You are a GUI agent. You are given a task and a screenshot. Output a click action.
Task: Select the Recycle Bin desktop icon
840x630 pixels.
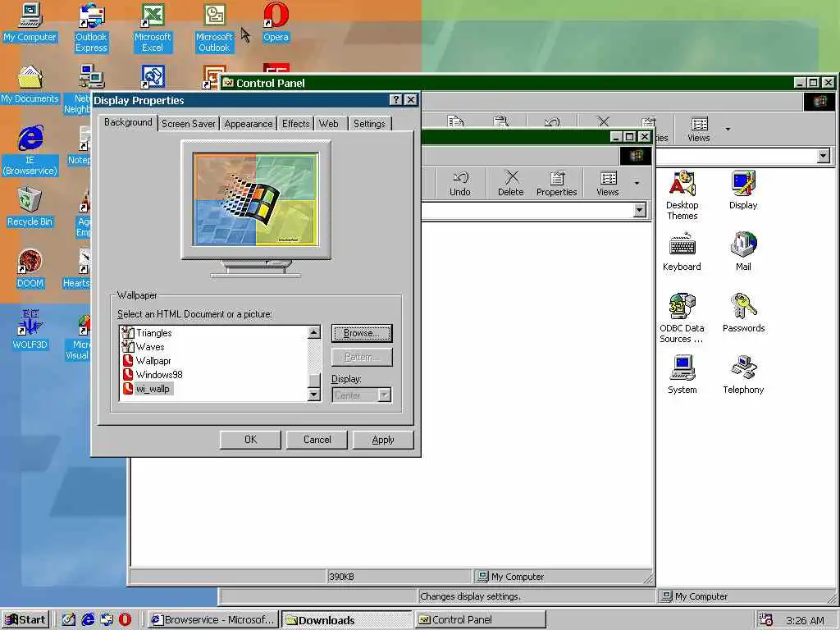30,208
